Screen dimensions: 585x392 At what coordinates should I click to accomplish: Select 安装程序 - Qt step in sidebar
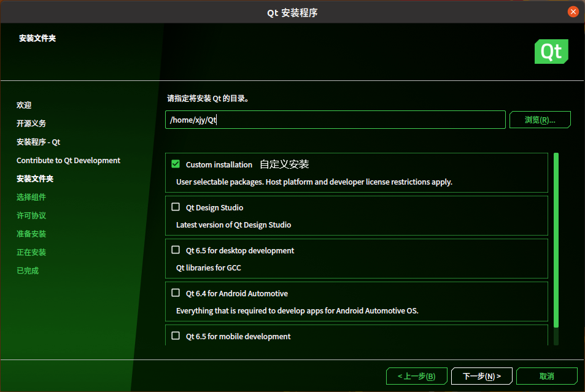click(x=39, y=142)
